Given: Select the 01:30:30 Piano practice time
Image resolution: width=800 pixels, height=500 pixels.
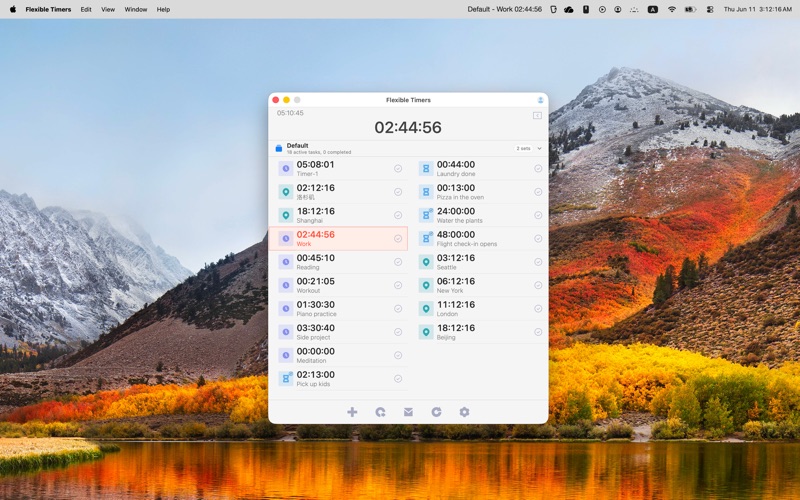Looking at the screenshot, I should tap(316, 305).
